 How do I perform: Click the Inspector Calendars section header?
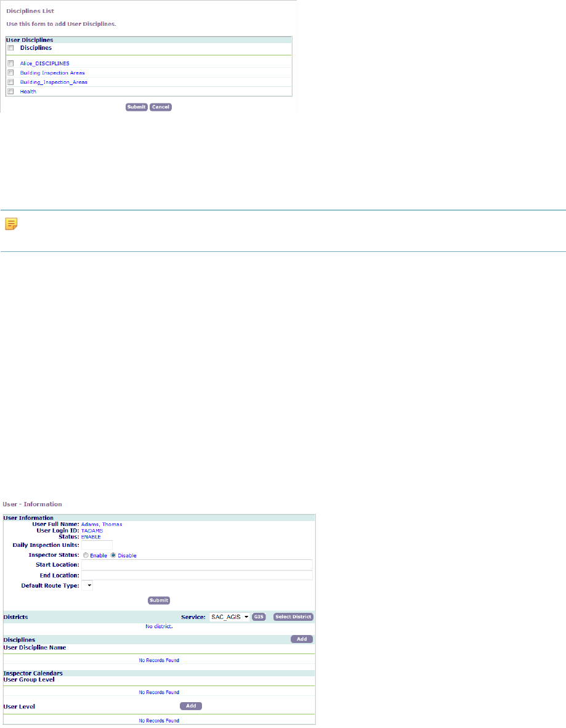(33, 673)
